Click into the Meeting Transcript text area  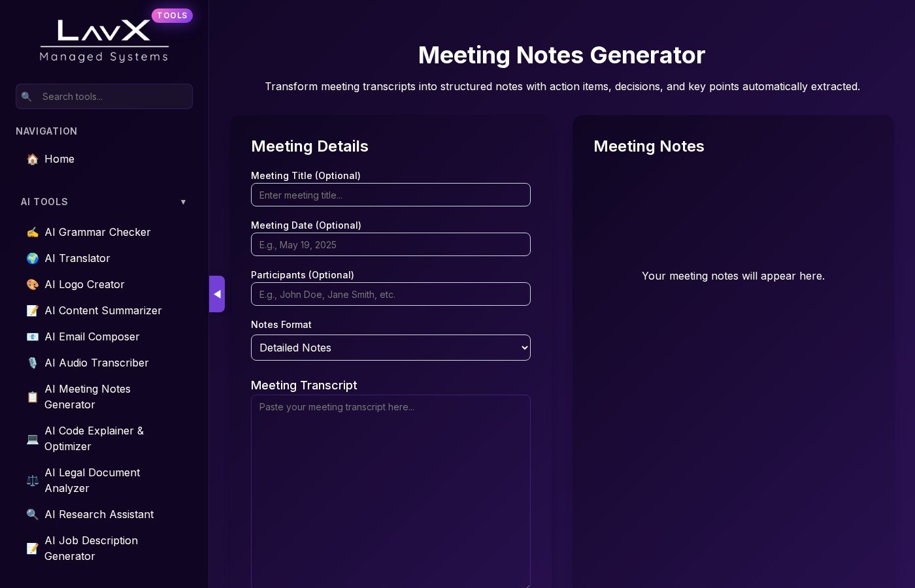[x=390, y=490]
